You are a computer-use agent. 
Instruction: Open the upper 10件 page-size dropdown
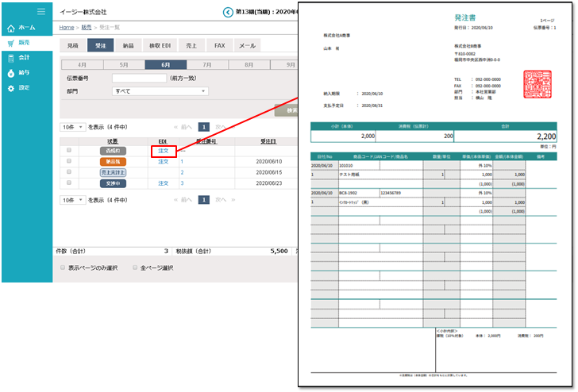click(x=73, y=127)
